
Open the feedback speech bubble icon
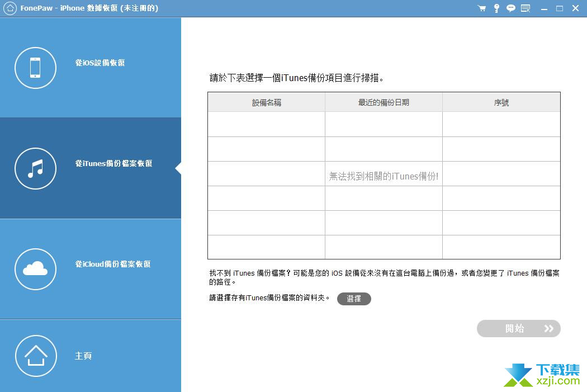[510, 8]
